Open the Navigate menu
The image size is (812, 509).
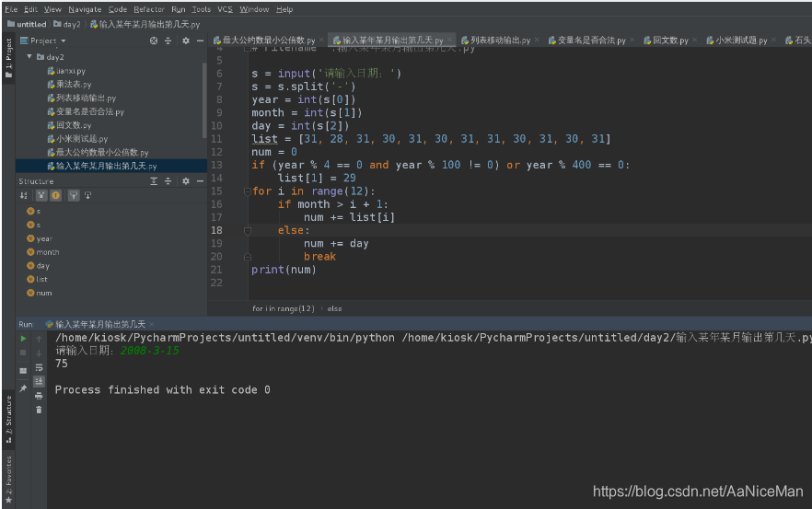pos(85,9)
